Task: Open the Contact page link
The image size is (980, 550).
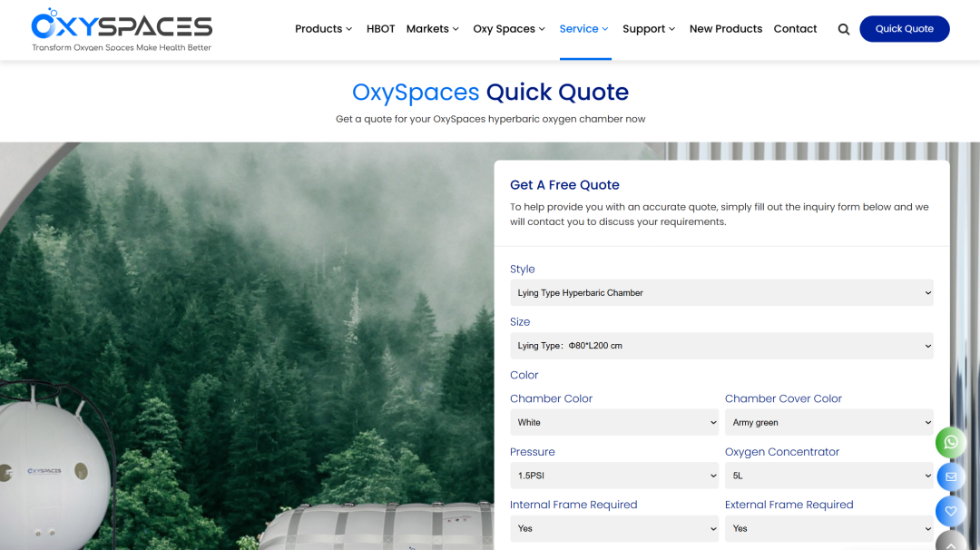Action: click(x=795, y=29)
